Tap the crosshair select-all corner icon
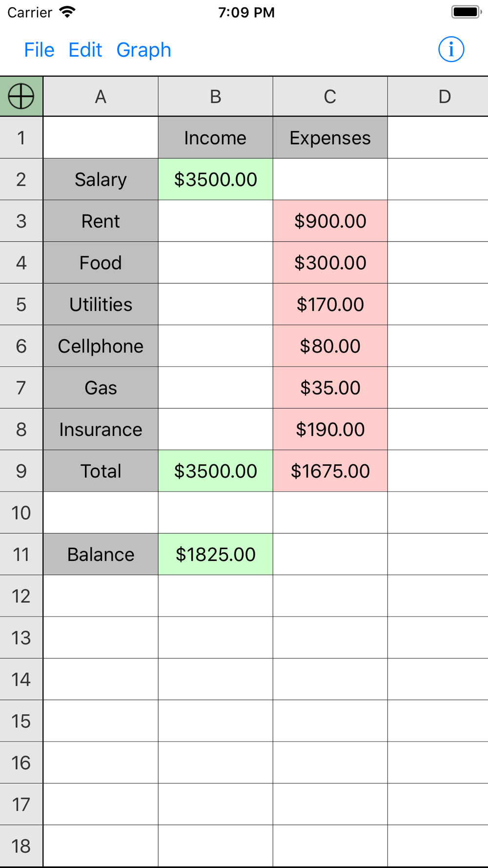Viewport: 488px width, 868px height. pos(21,96)
